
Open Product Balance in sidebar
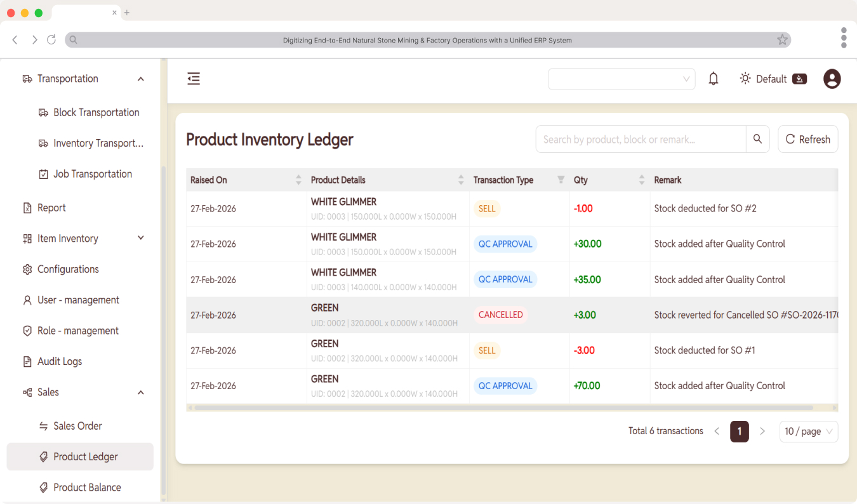coord(87,487)
